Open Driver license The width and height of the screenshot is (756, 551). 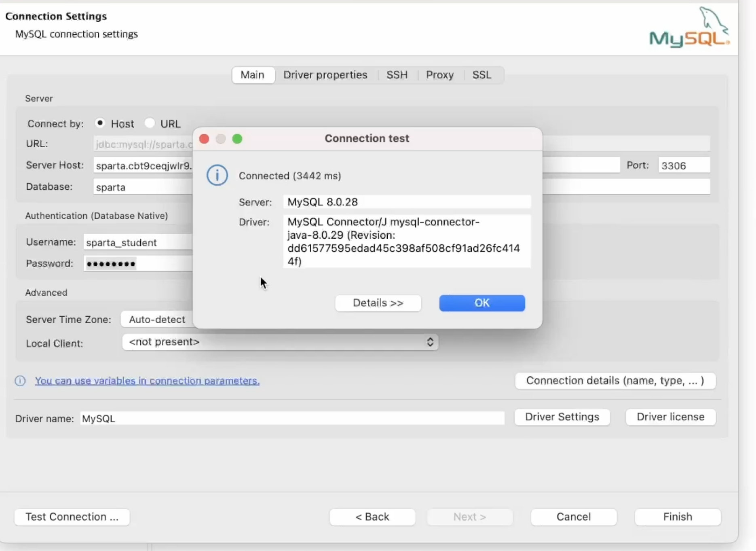(x=671, y=417)
